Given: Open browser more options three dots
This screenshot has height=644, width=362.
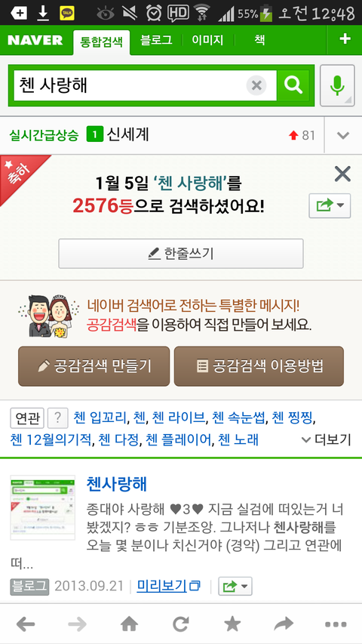Looking at the screenshot, I should (336, 624).
